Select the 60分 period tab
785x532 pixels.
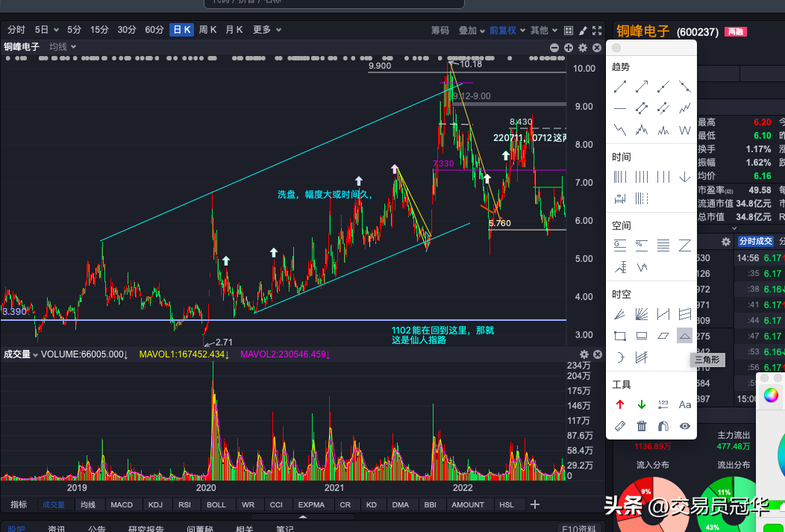pos(154,30)
